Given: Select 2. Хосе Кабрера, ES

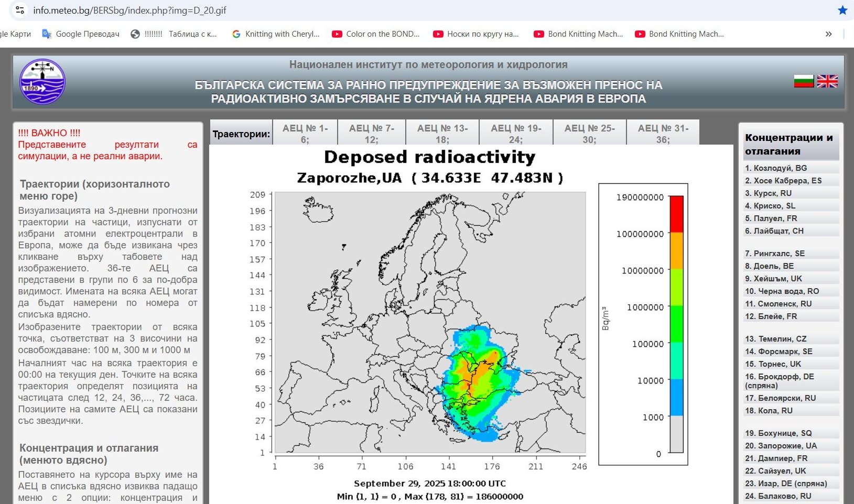Looking at the screenshot, I should pyautogui.click(x=791, y=181).
